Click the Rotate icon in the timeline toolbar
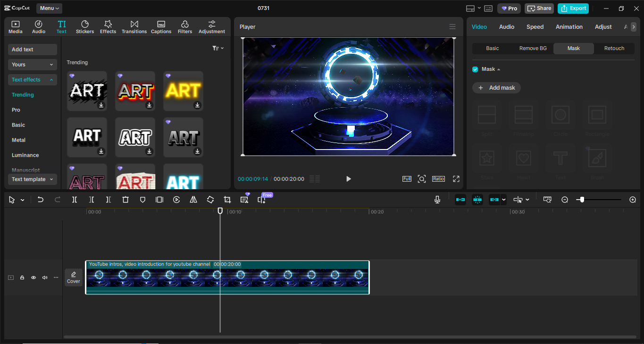 click(210, 199)
